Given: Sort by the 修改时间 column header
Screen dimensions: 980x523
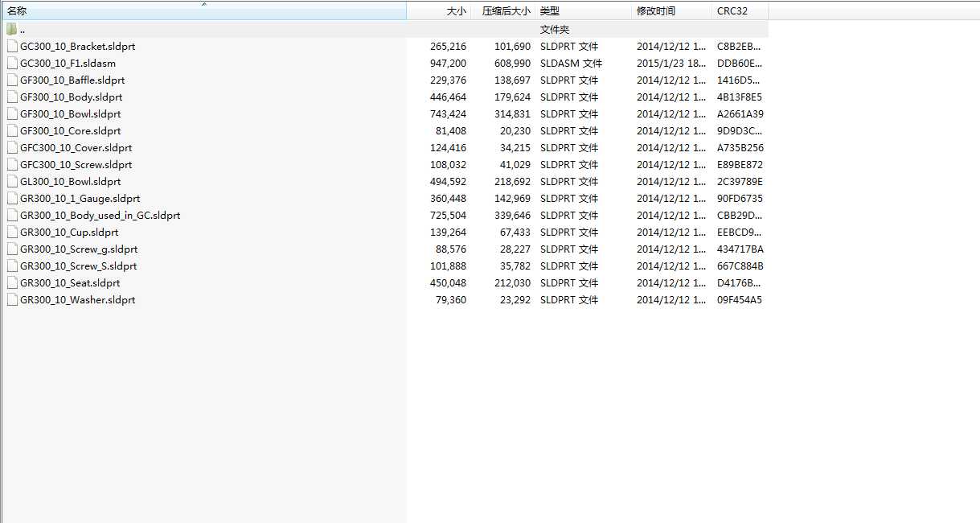Looking at the screenshot, I should pyautogui.click(x=672, y=11).
